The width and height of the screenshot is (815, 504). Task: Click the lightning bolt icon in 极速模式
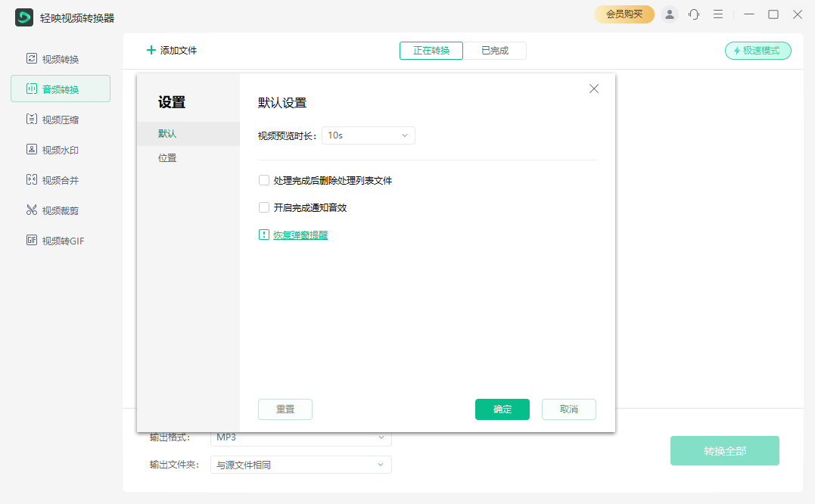coord(736,51)
